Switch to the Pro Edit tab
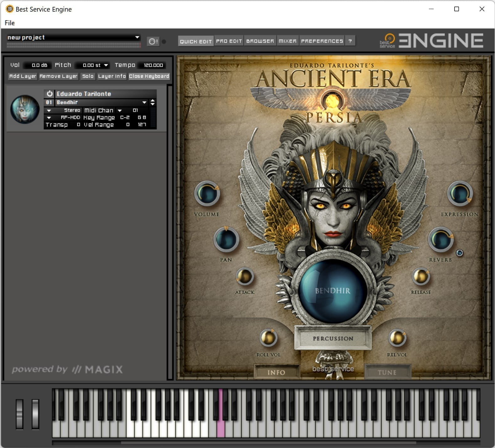Screen dimensions: 495x448 [229, 41]
